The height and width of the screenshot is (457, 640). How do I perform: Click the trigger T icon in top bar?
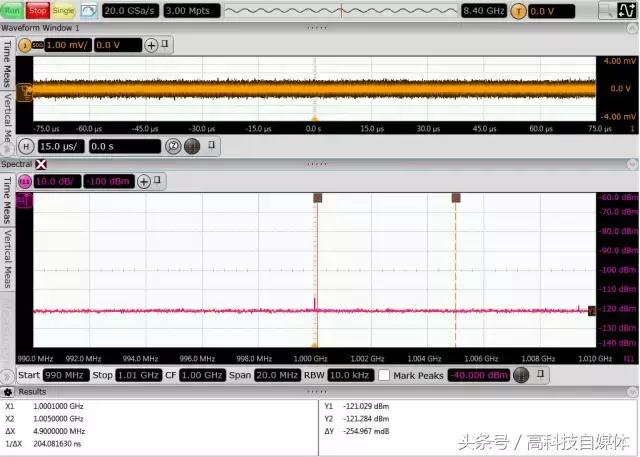coord(518,11)
